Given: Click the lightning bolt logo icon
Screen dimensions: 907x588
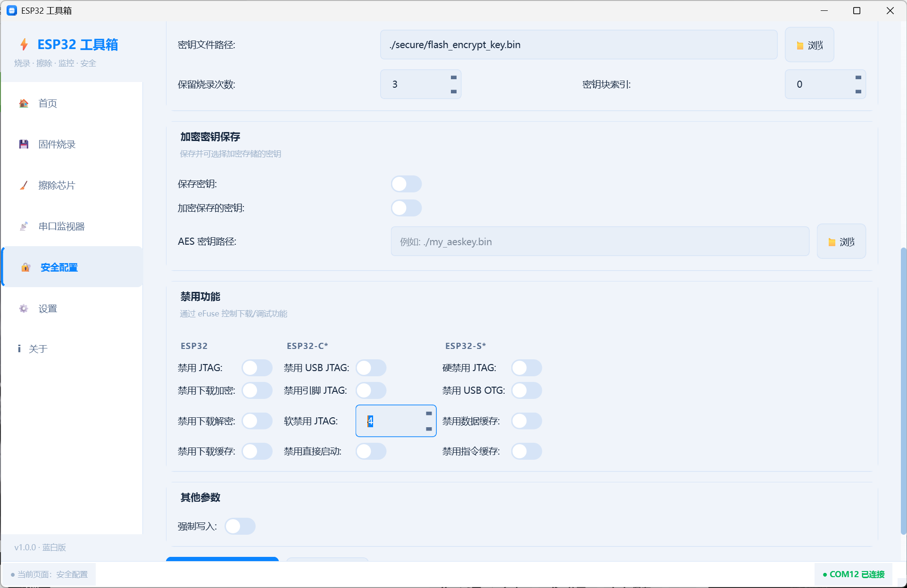Looking at the screenshot, I should click(24, 44).
